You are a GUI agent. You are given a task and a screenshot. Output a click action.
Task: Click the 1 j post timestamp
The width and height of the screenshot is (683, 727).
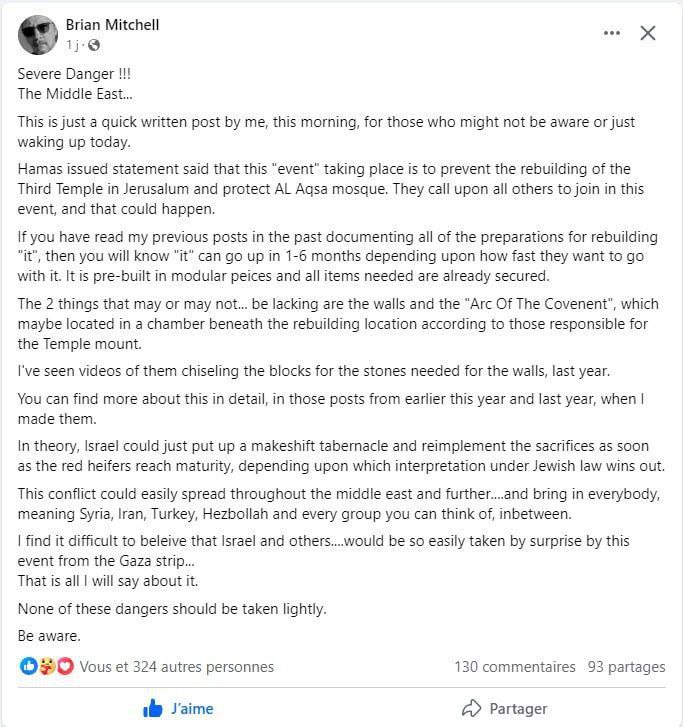pyautogui.click(x=72, y=45)
